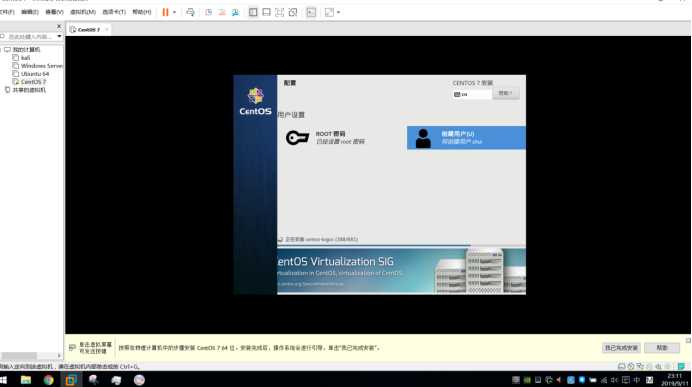The height and width of the screenshot is (387, 692).
Task: Open the 选项卡(T) menu
Action: 114,12
